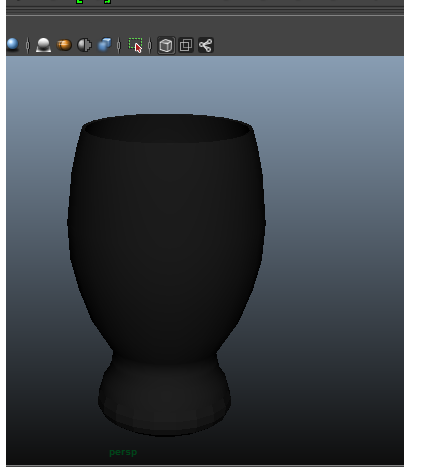The width and height of the screenshot is (434, 471).
Task: Click the blurred blue cube depth-of-field icon
Action: pyautogui.click(x=105, y=45)
